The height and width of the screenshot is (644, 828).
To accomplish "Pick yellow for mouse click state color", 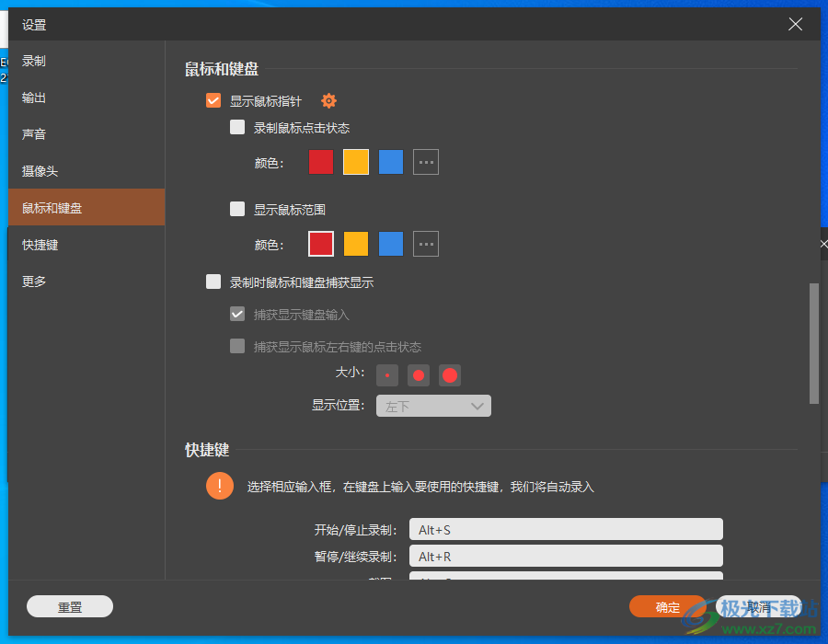I will (x=356, y=162).
